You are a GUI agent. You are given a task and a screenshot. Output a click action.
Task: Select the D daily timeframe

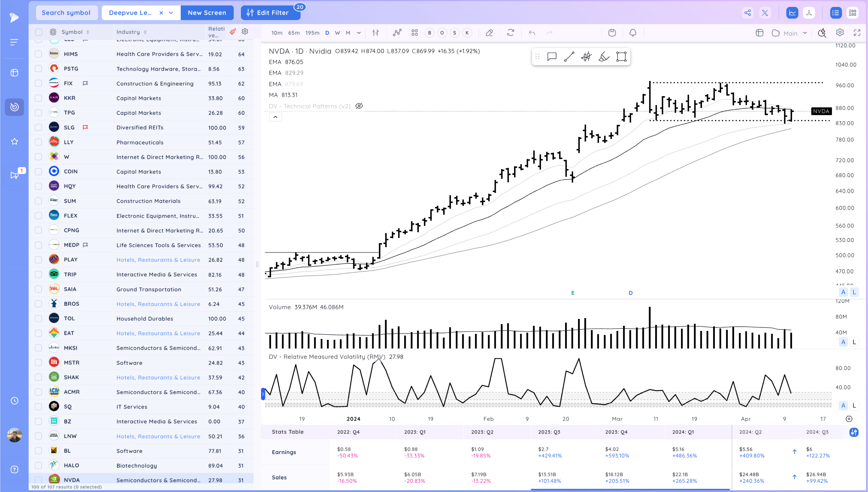coord(327,33)
